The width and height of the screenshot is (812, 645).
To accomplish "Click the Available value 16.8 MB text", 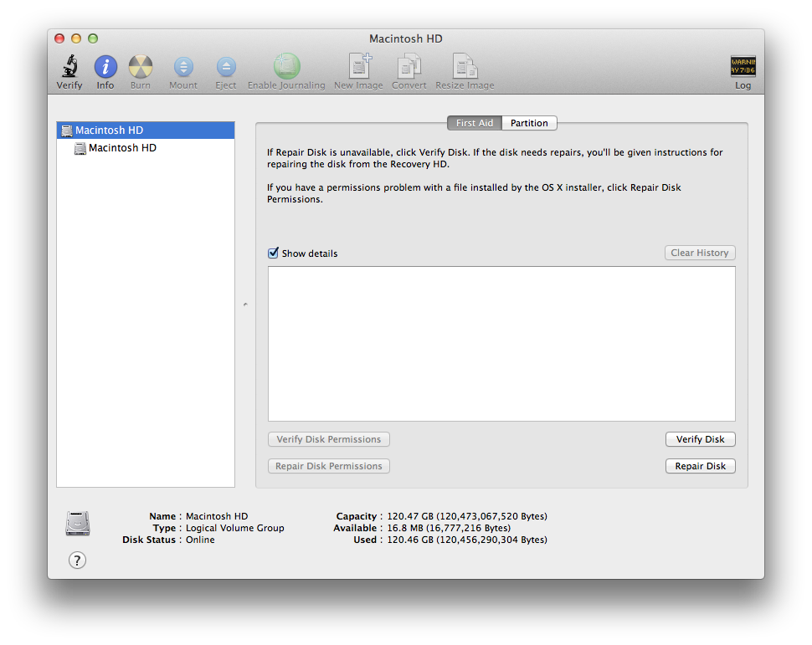I will click(x=449, y=528).
